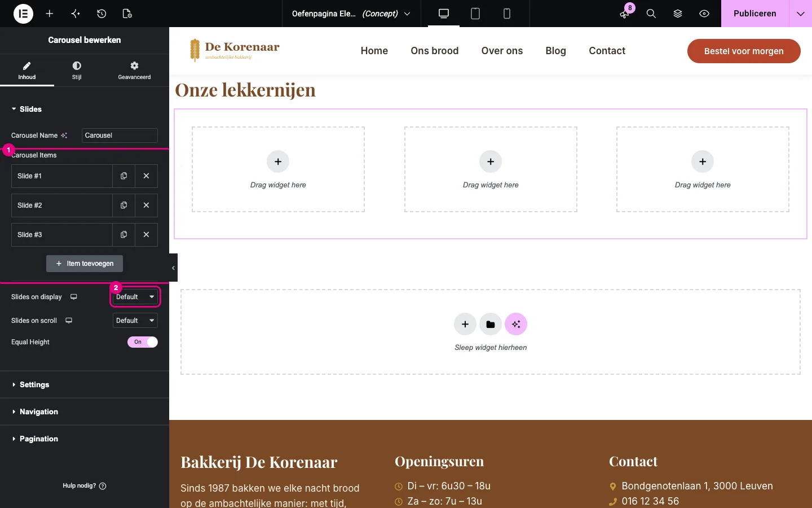Duplicate Slide #1
This screenshot has width=812, height=508.
(x=123, y=176)
